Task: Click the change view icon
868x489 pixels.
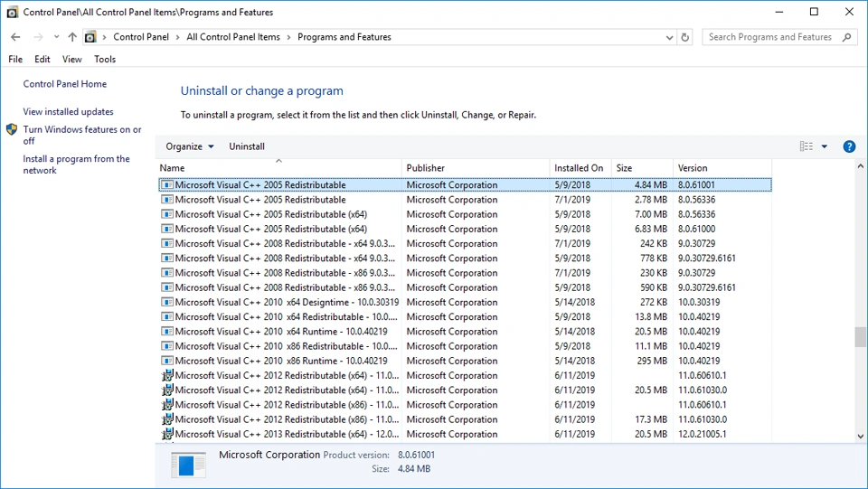Action: tap(806, 146)
